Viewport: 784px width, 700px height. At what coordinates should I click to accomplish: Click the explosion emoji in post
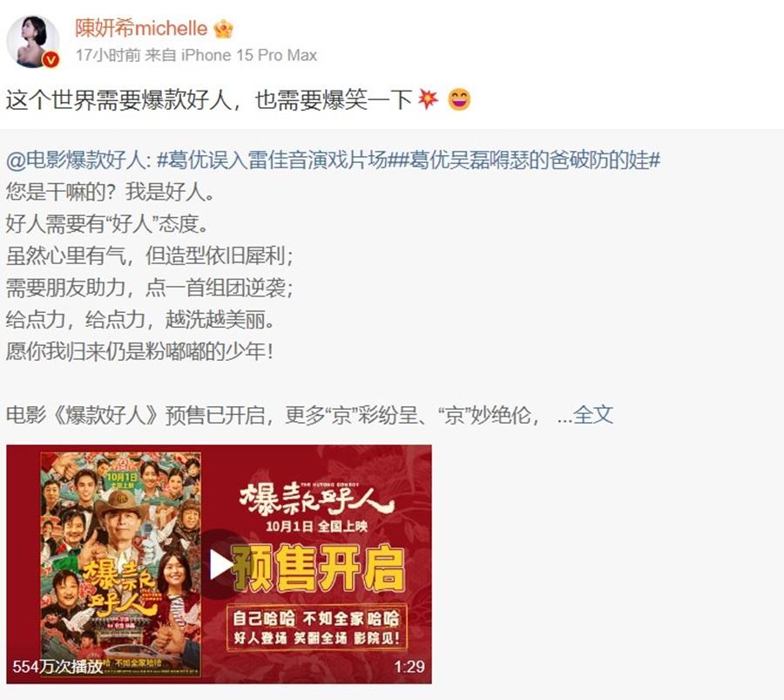428,99
